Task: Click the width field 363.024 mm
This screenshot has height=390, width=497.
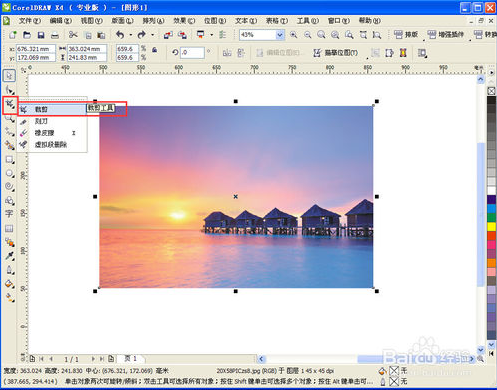Action: pyautogui.click(x=87, y=49)
